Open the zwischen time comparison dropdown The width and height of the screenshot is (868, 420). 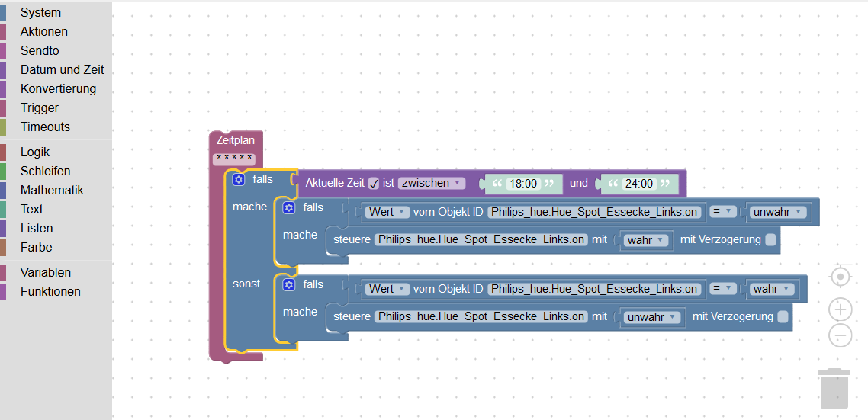click(432, 183)
